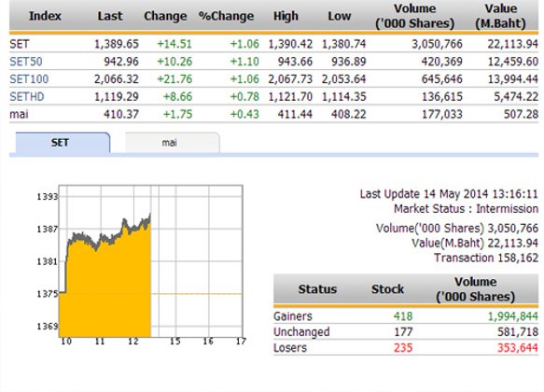
Task: Switch to the SET tab
Action: pyautogui.click(x=63, y=143)
